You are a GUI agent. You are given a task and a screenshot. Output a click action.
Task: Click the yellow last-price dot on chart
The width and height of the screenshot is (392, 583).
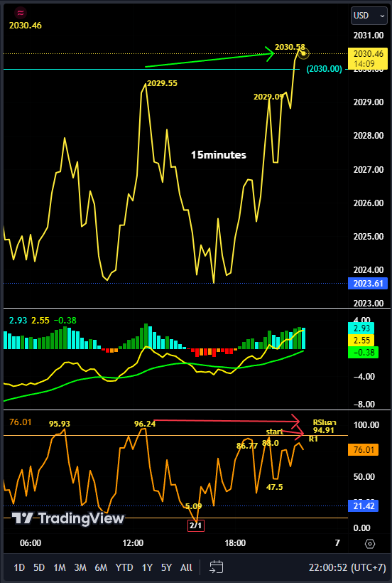pyautogui.click(x=304, y=53)
